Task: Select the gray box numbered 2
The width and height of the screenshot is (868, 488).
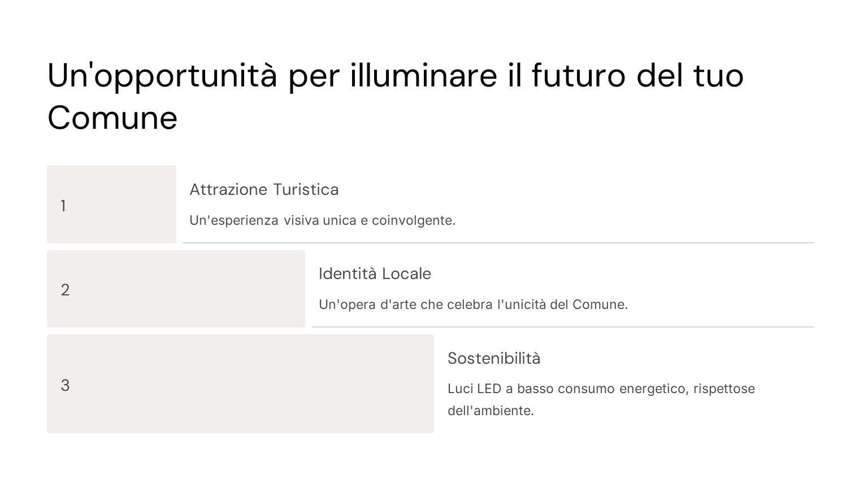Action: click(176, 289)
